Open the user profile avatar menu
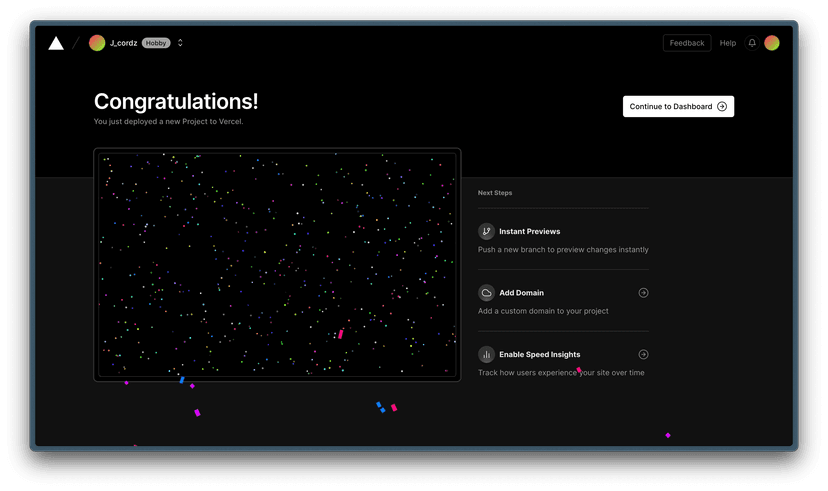 tap(772, 43)
